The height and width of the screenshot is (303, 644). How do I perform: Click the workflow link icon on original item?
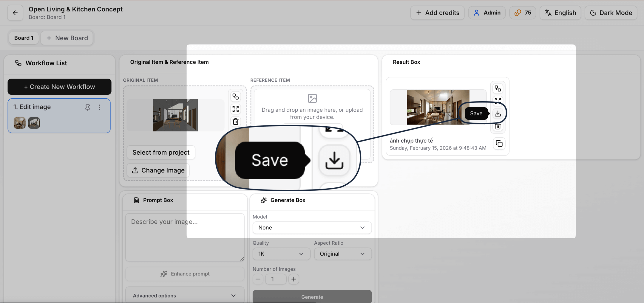pos(235,97)
